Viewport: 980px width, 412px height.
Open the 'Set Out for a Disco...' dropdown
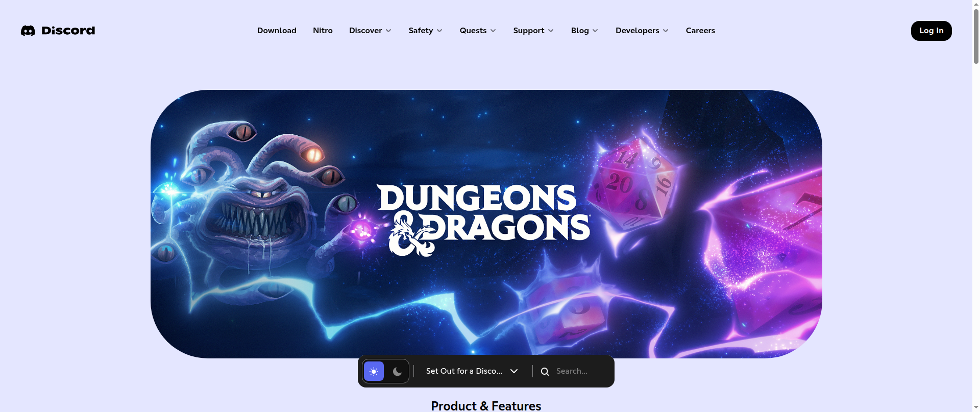click(472, 371)
